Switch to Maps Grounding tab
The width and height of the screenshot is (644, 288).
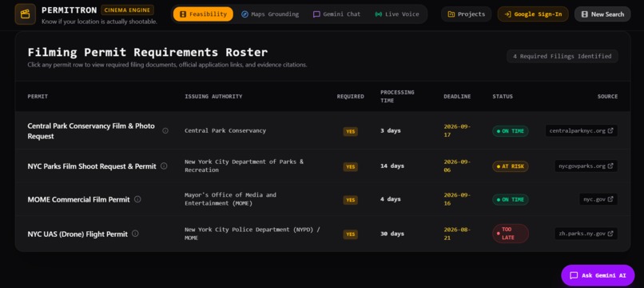270,14
